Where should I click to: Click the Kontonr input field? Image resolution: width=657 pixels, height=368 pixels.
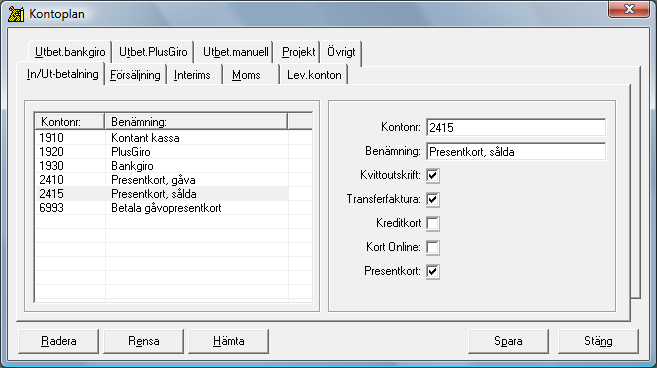click(x=516, y=127)
